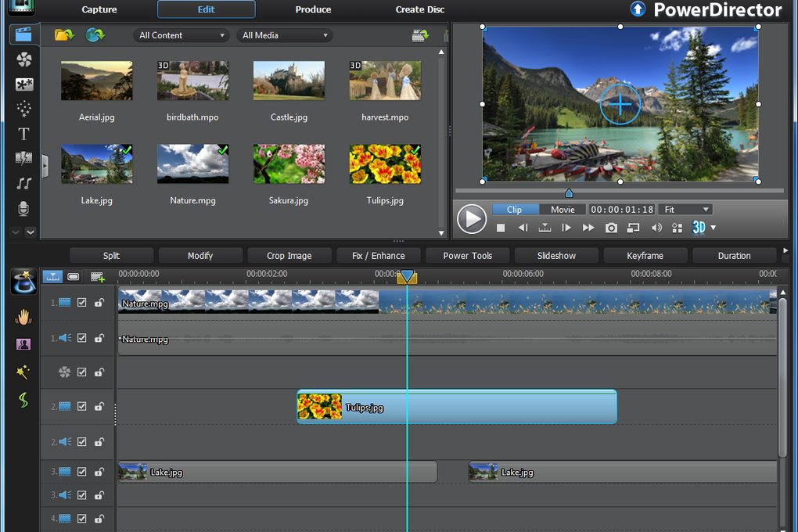The width and height of the screenshot is (798, 532).
Task: Uncheck video track 3 enable checkbox
Action: 82,472
